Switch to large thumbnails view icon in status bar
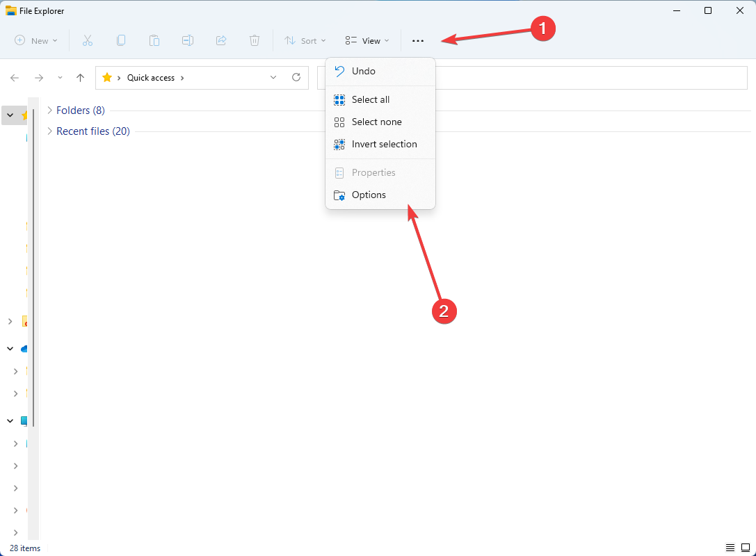Screen dimensions: 756x556 746,548
